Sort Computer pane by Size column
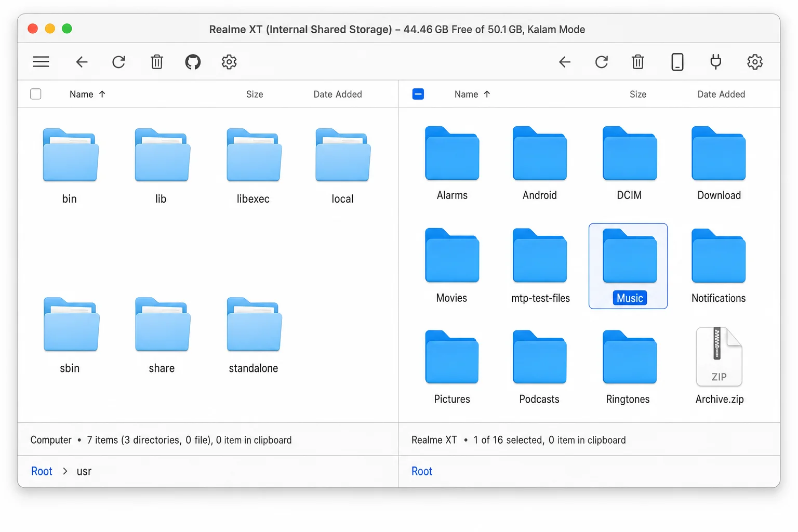 pyautogui.click(x=255, y=94)
